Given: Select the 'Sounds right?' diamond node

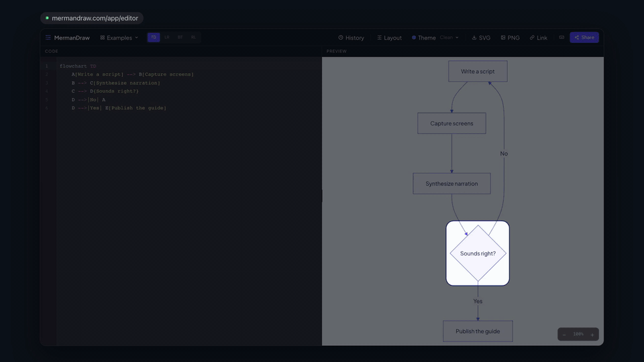Looking at the screenshot, I should (x=478, y=253).
